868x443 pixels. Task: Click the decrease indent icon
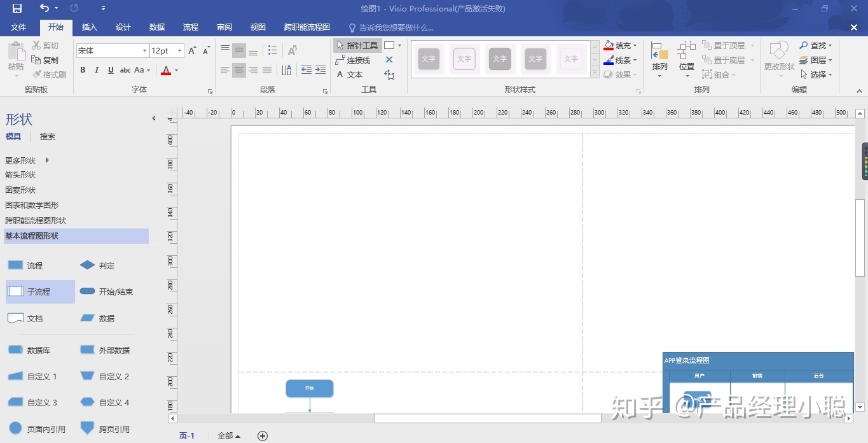(x=307, y=70)
